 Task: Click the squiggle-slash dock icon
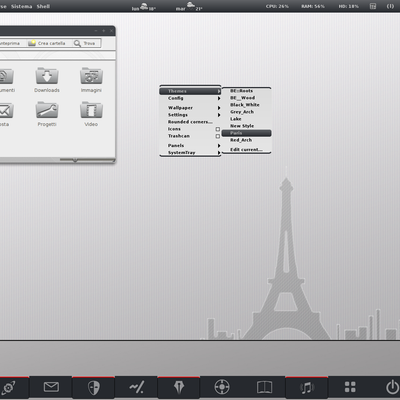click(x=136, y=388)
